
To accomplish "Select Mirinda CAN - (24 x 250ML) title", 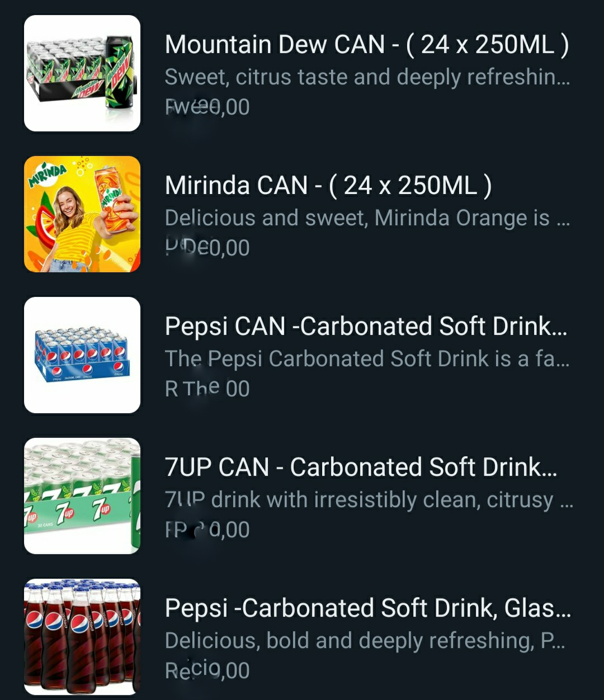I will pos(328,186).
